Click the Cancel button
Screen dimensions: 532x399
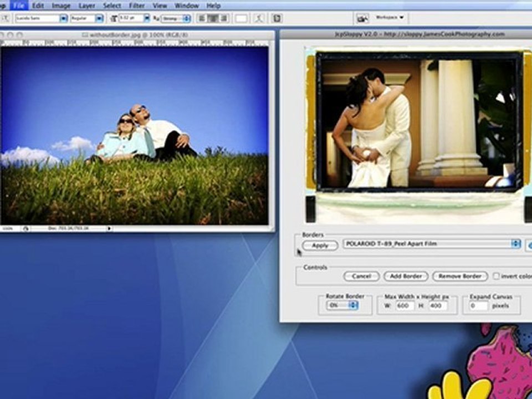361,276
